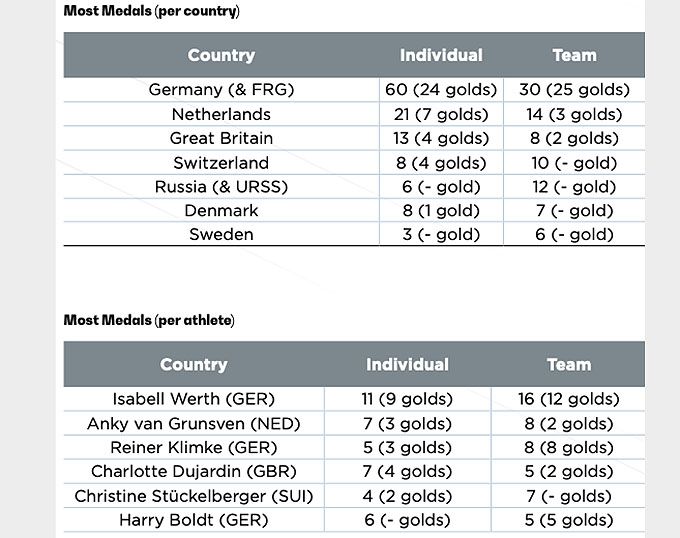680x538 pixels.
Task: Click the Denmark country cell
Action: (221, 211)
